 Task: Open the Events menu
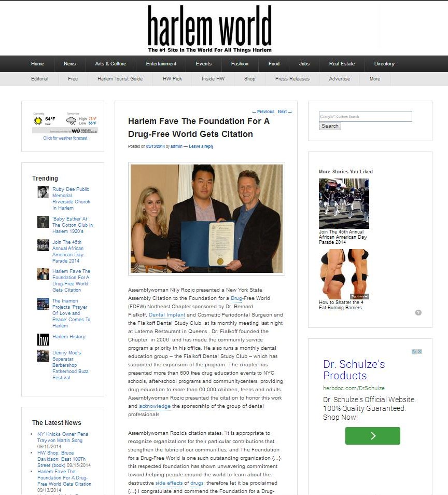[x=203, y=64]
